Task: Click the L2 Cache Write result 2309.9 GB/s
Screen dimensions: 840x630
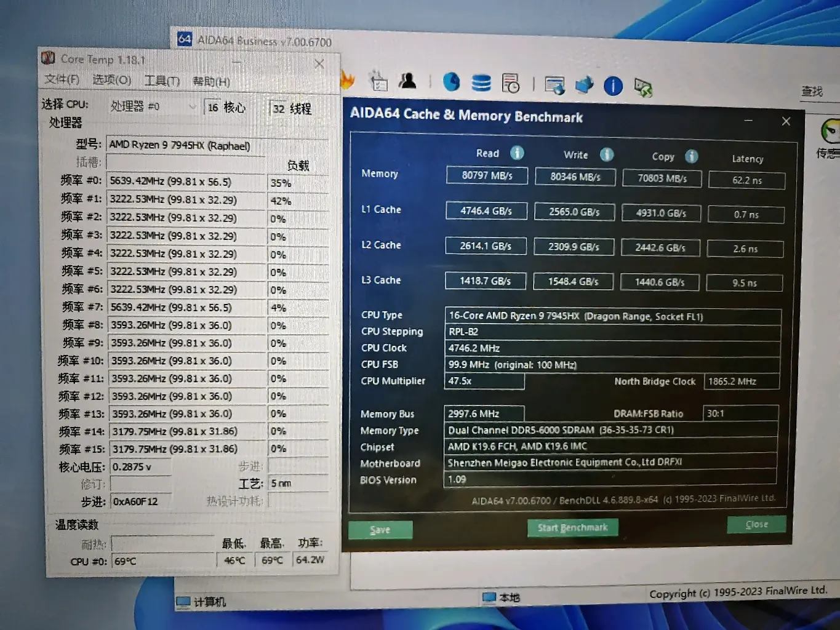Action: [574, 247]
